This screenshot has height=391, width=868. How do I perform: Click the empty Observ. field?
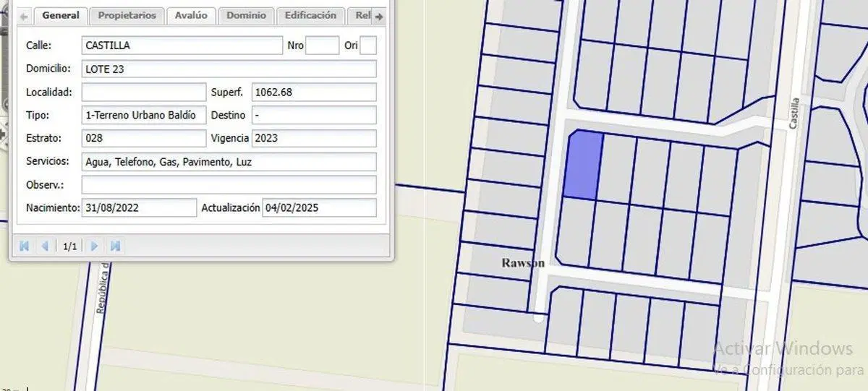229,184
